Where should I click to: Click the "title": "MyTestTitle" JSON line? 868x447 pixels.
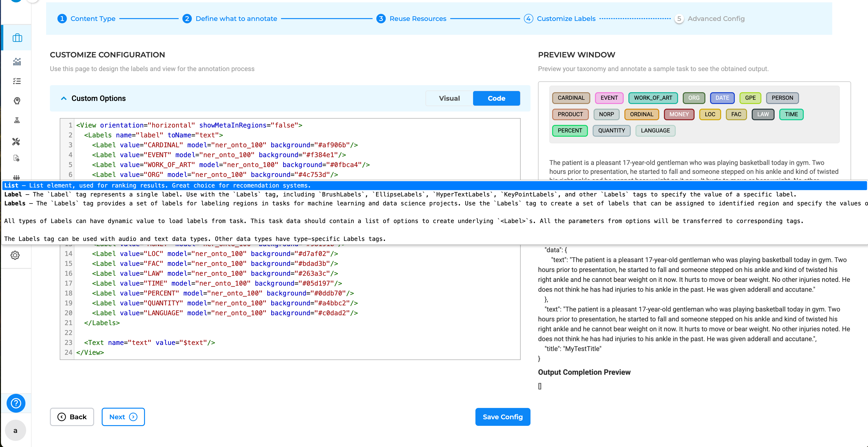tap(573, 349)
